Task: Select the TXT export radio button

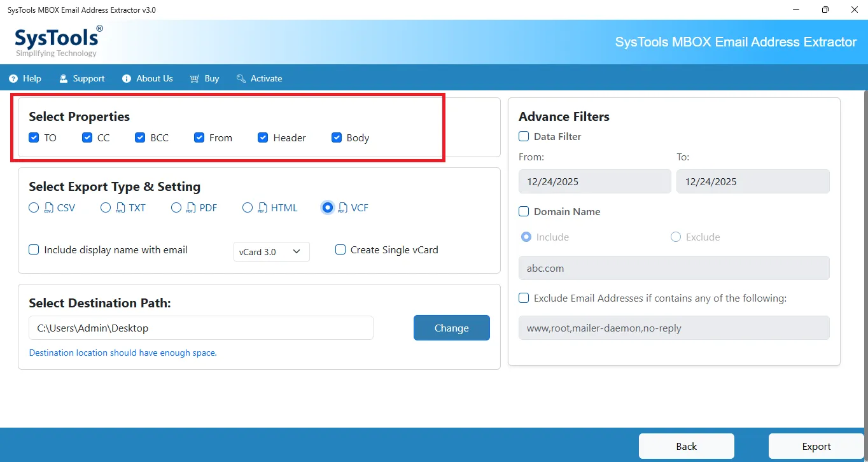Action: coord(106,207)
